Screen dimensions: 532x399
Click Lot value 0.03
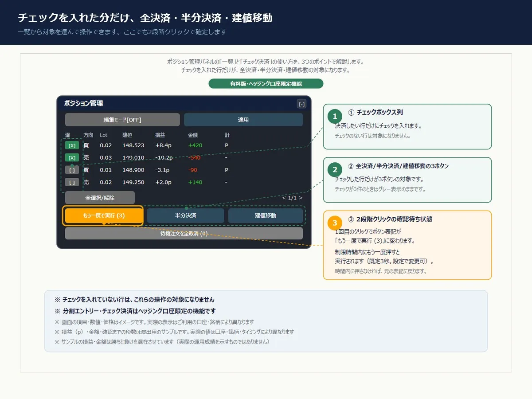[106, 157]
